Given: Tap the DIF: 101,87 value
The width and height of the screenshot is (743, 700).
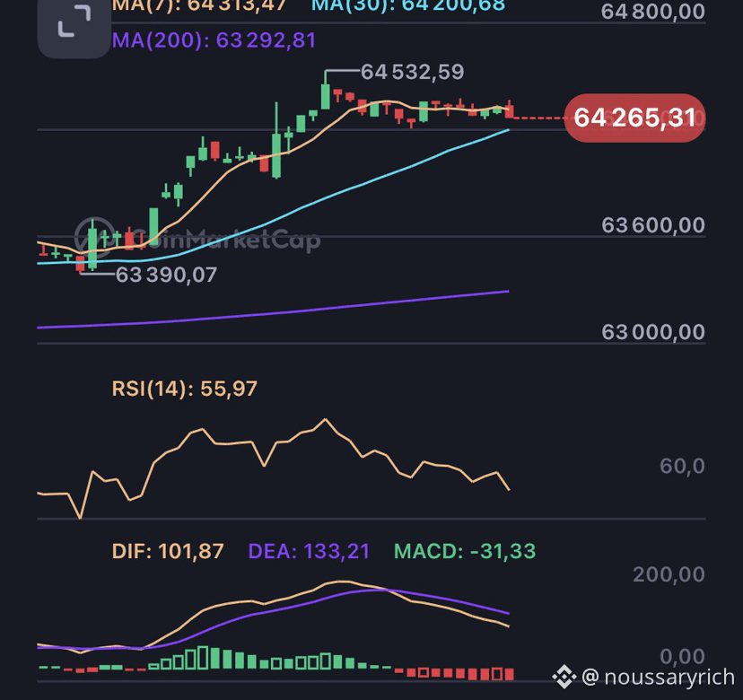Looking at the screenshot, I should (x=168, y=551).
